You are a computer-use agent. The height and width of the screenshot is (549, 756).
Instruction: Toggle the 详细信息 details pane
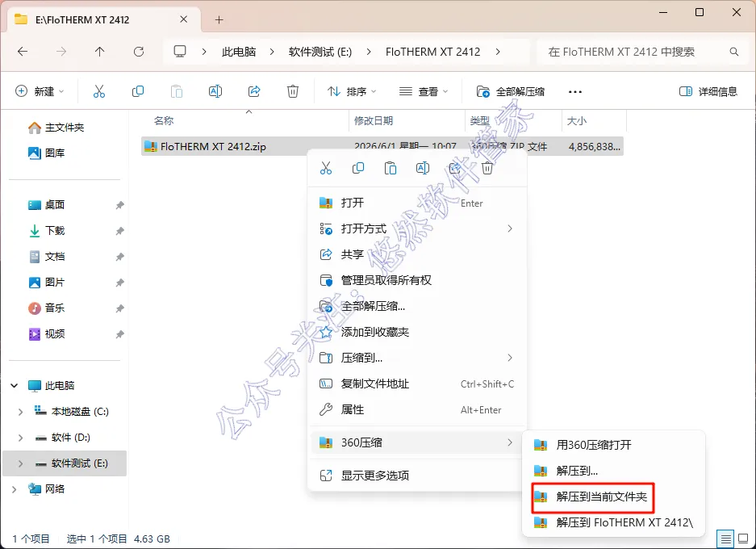click(x=708, y=91)
